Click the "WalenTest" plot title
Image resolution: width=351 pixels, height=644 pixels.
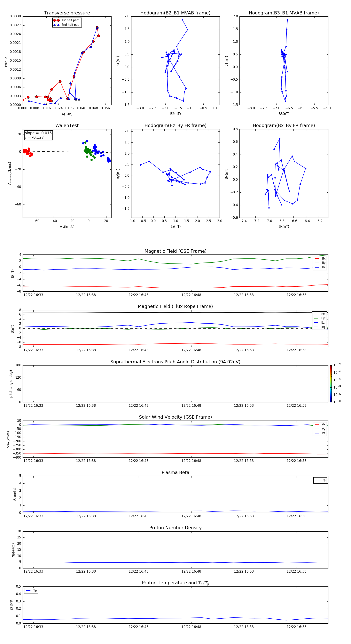(x=67, y=125)
